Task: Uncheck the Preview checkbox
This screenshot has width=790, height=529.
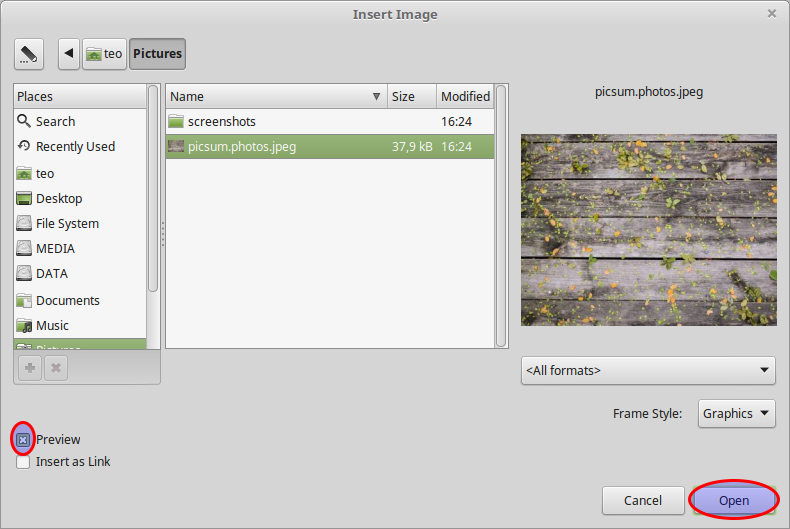Action: [x=23, y=439]
